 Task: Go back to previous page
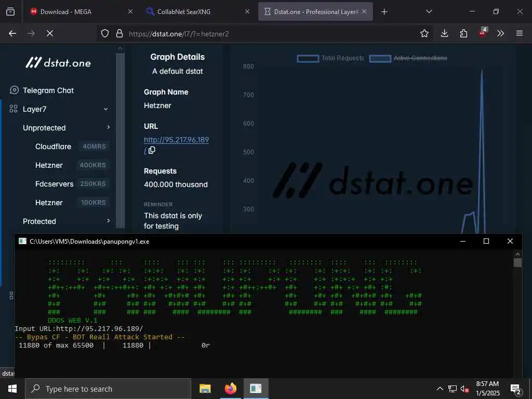12,33
